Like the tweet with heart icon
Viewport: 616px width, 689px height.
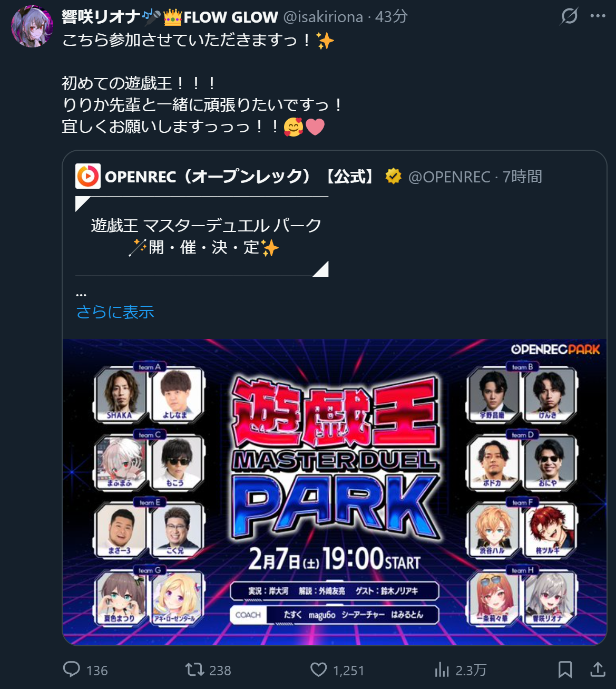(318, 669)
